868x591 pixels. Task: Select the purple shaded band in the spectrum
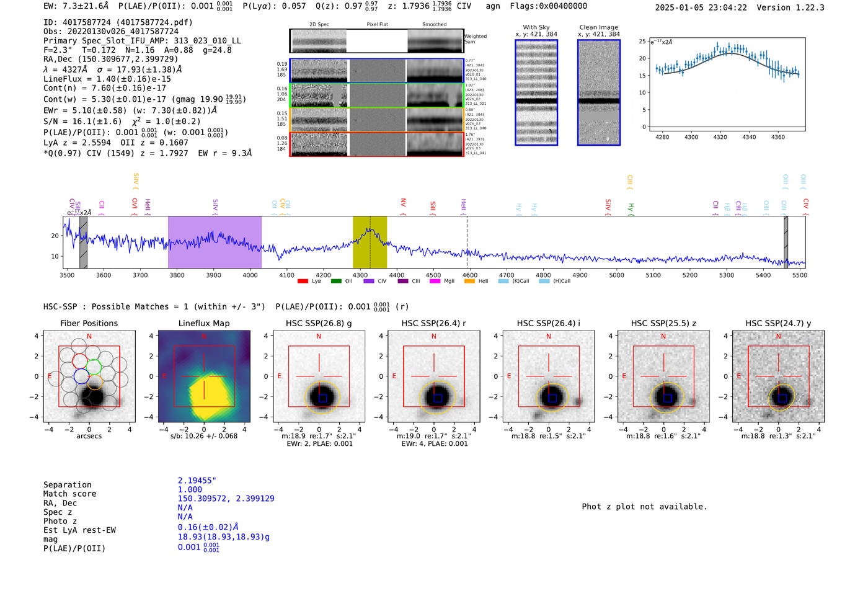215,242
